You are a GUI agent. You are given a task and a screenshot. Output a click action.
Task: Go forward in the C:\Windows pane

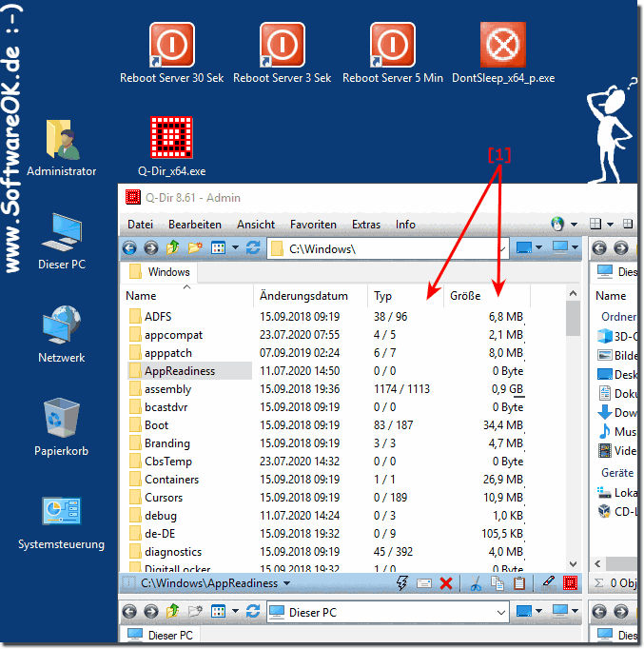151,248
